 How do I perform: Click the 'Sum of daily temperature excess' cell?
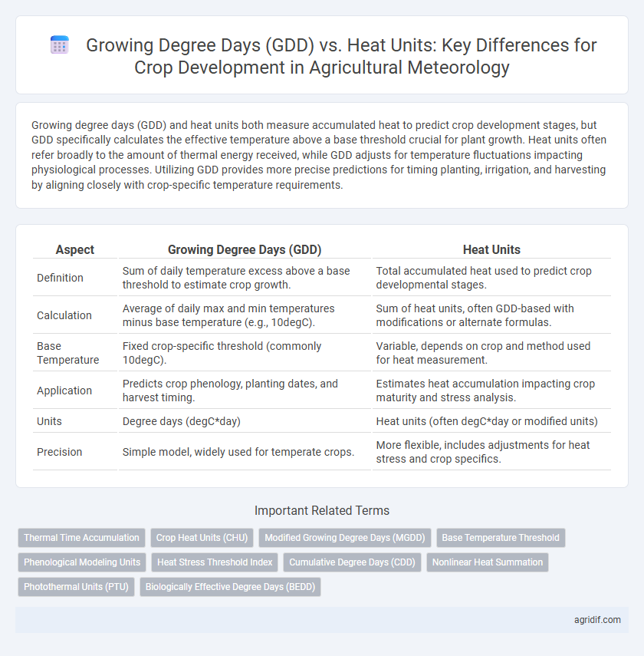245,278
